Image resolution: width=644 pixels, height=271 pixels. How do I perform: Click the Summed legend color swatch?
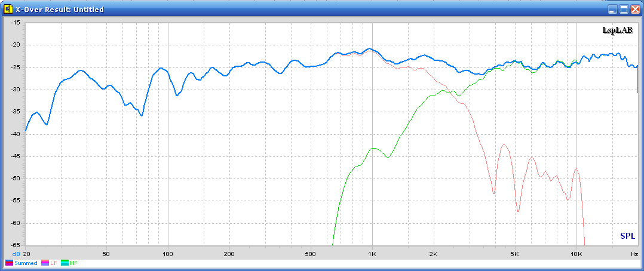click(x=9, y=263)
